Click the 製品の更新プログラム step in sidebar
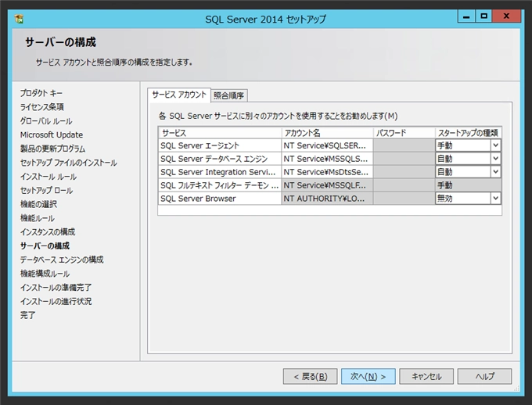 coord(52,149)
